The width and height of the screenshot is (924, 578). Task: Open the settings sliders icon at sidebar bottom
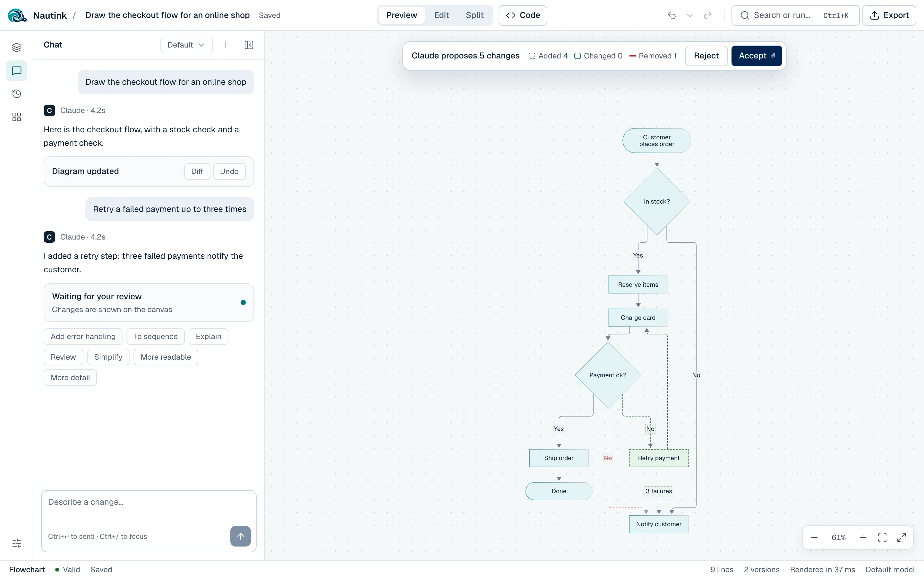16,543
